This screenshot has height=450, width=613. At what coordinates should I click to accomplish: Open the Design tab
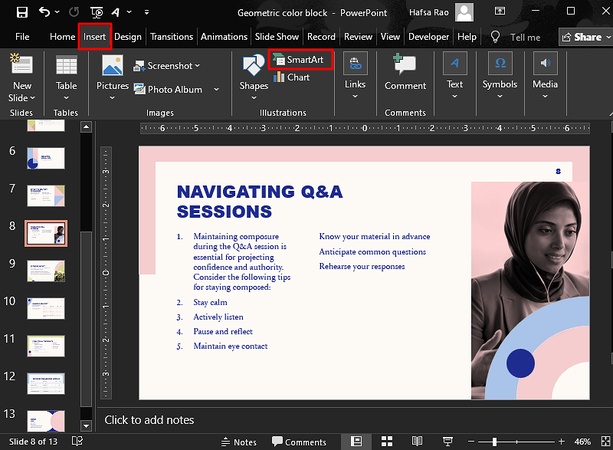(127, 37)
